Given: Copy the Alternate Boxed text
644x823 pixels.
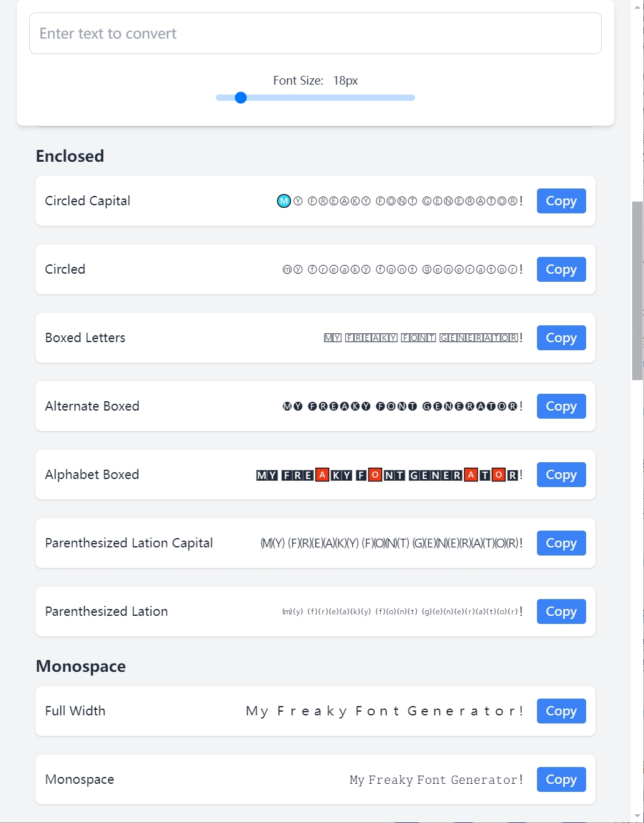Looking at the screenshot, I should click(x=561, y=406).
